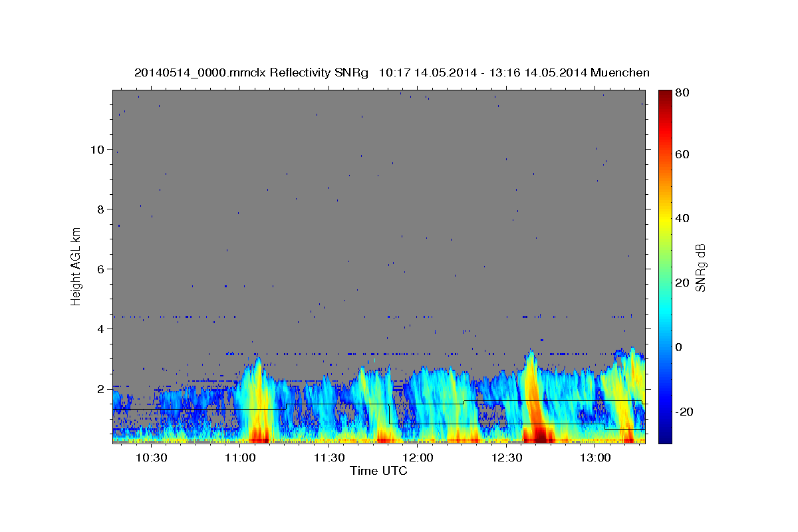Click the height tick label 4
798x532 pixels.
102,329
